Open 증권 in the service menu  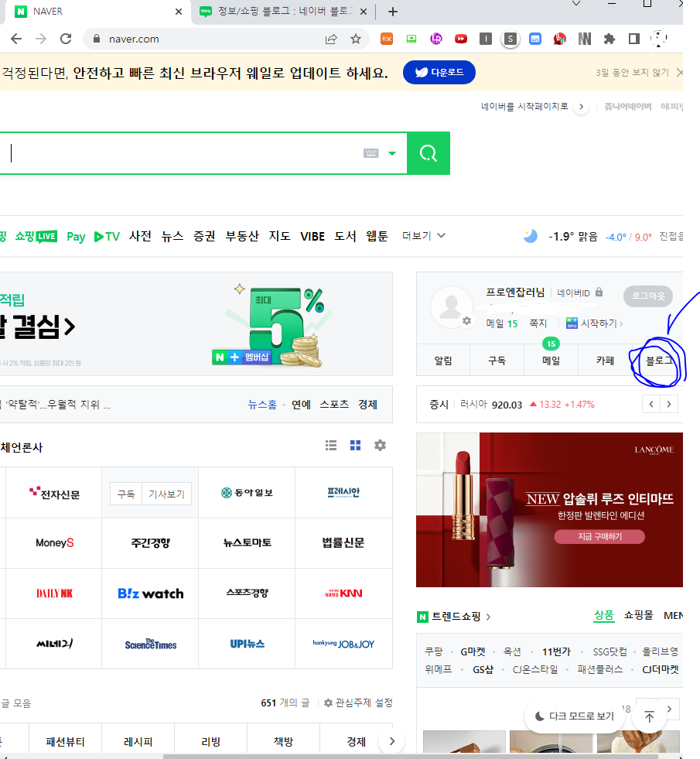(x=204, y=236)
